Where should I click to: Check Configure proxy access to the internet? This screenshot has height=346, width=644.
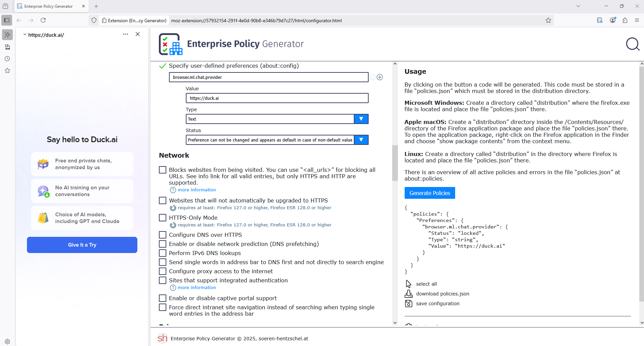[163, 271]
